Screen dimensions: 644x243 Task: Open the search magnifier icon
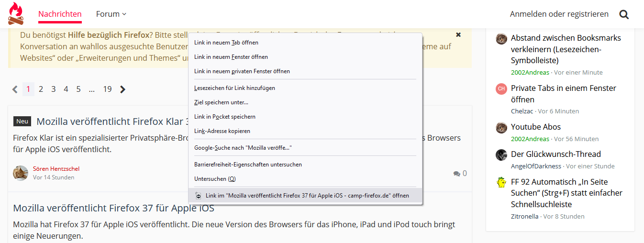(624, 14)
